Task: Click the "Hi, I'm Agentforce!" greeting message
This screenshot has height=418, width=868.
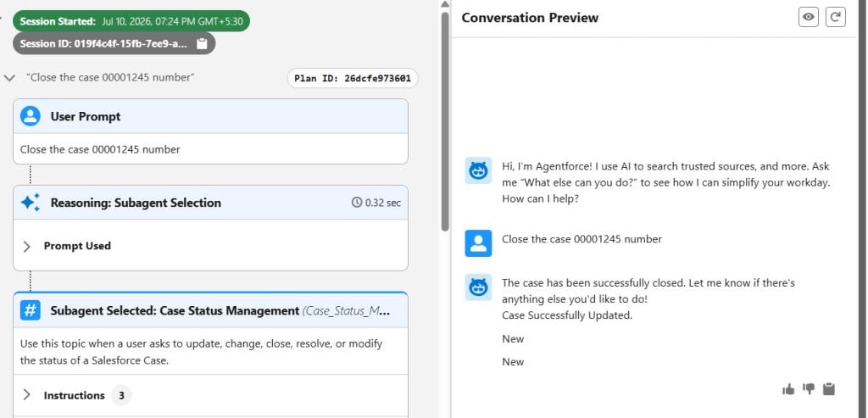Action: [x=666, y=182]
